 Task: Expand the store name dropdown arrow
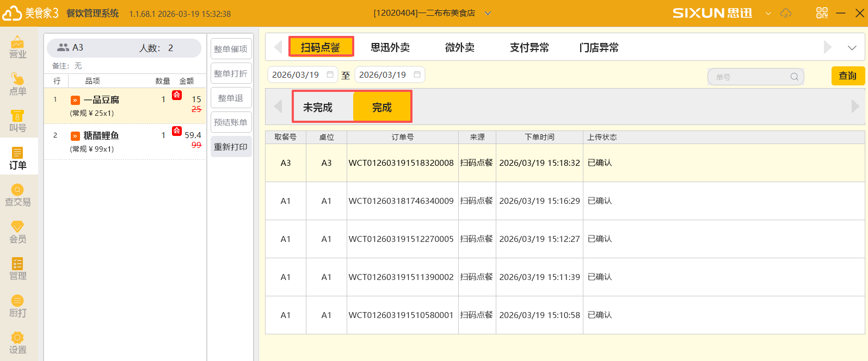(x=488, y=14)
